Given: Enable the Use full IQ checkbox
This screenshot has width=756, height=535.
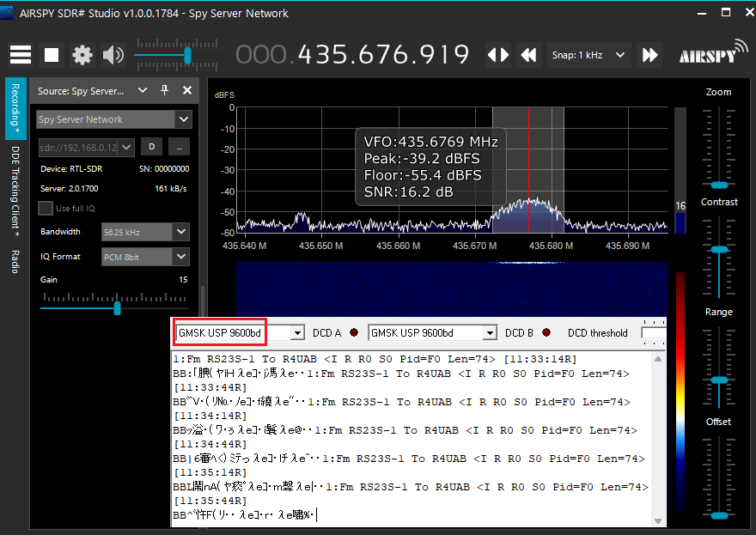Looking at the screenshot, I should point(46,208).
